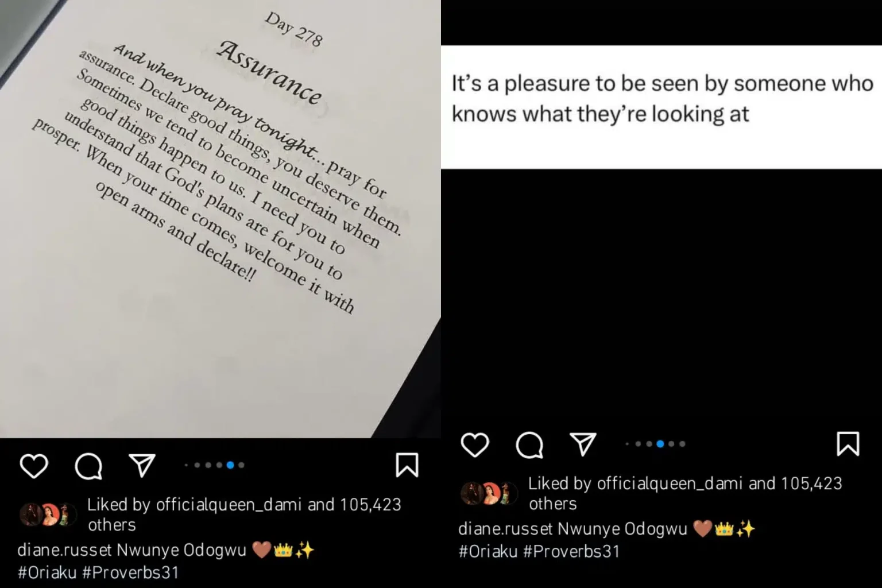This screenshot has width=882, height=588.
Task: Select highlighted carousel dot on right post
Action: coord(660,444)
